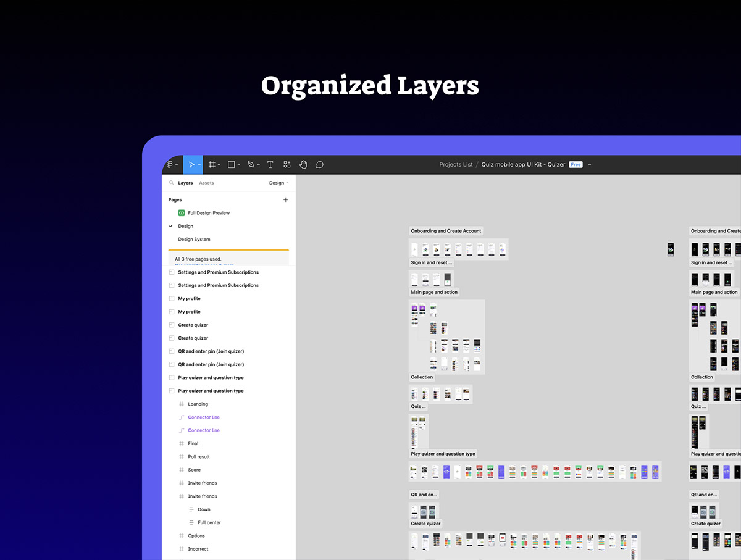This screenshot has height=560, width=741.
Task: Select the Text tool
Action: tap(270, 165)
